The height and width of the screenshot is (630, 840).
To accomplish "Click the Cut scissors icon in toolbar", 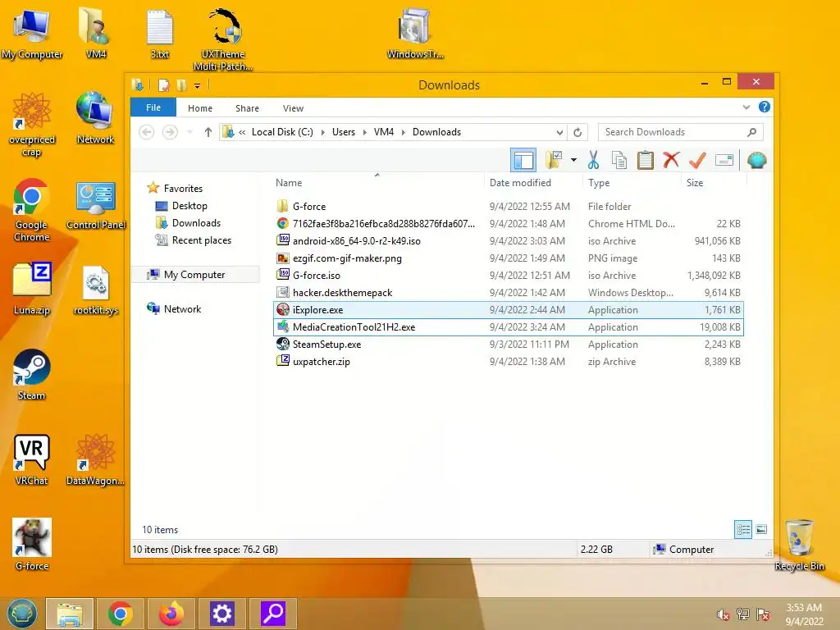I will pos(593,160).
